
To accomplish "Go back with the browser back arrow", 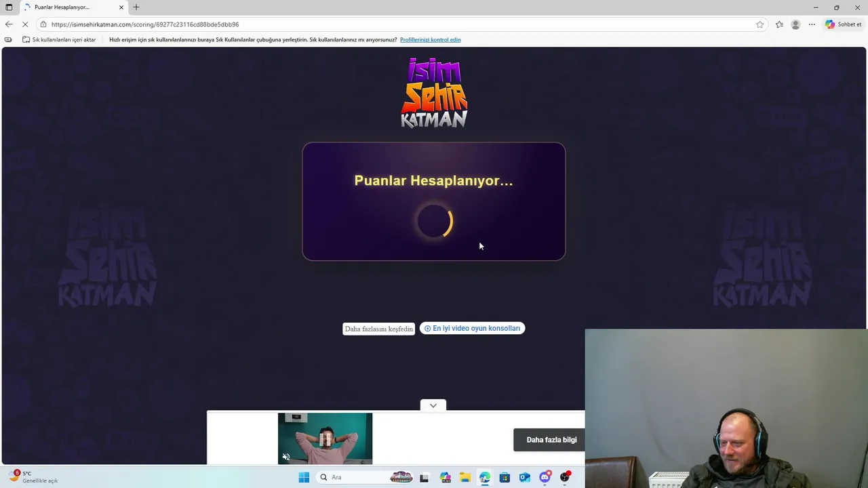I will point(9,24).
